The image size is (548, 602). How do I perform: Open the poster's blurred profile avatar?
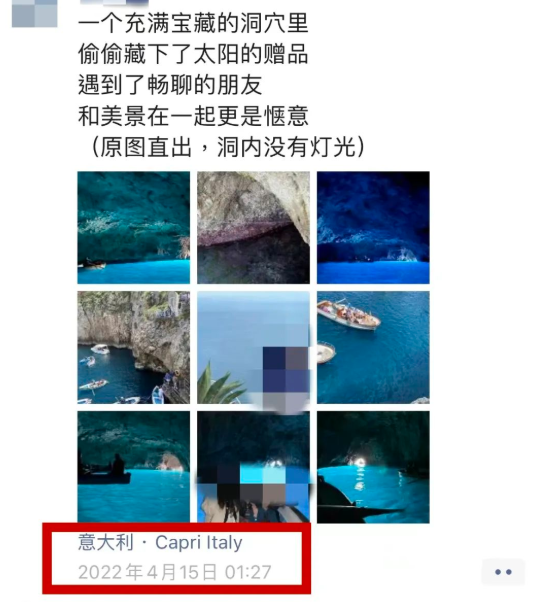(35, 13)
